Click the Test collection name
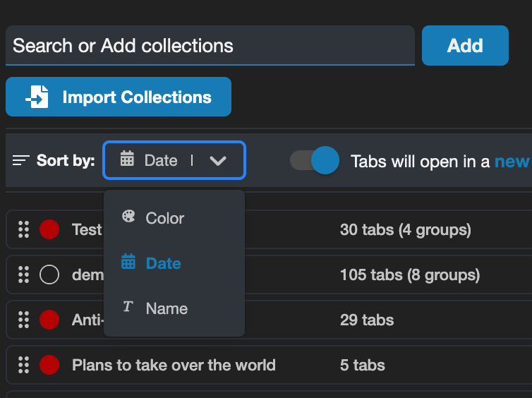The image size is (532, 398). 87,230
